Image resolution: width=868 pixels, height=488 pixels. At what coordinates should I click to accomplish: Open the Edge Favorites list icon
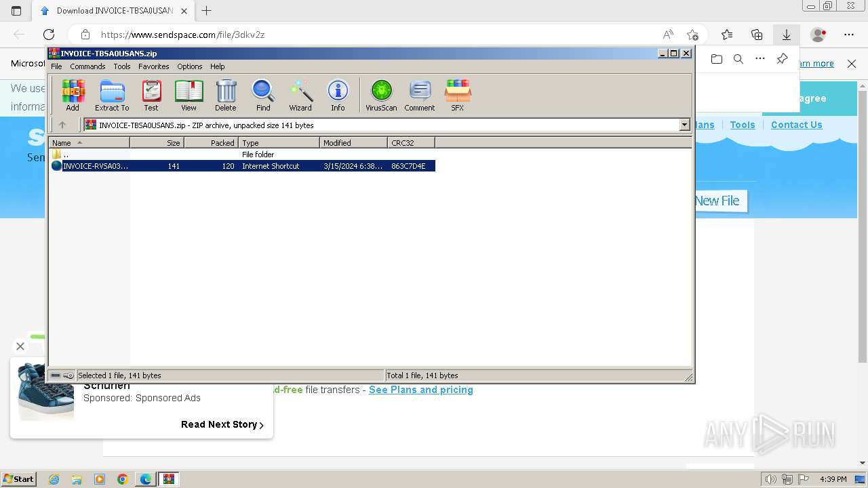727,35
